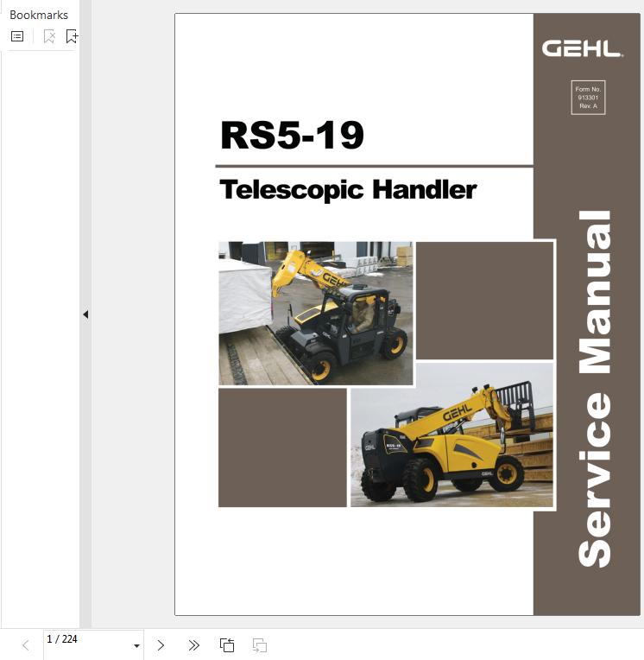The image size is (644, 660).
Task: Go to the next page arrow
Action: 161,645
